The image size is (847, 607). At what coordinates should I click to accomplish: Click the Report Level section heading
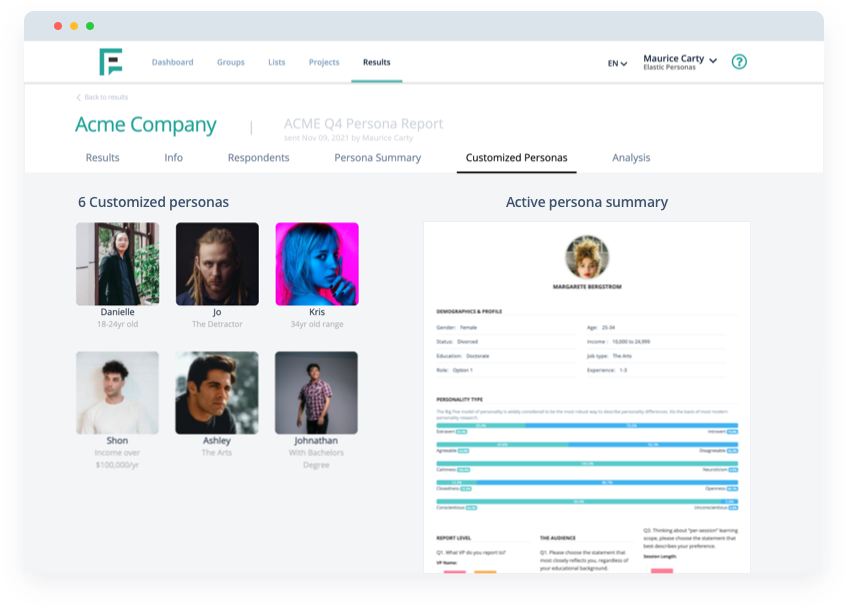[454, 538]
